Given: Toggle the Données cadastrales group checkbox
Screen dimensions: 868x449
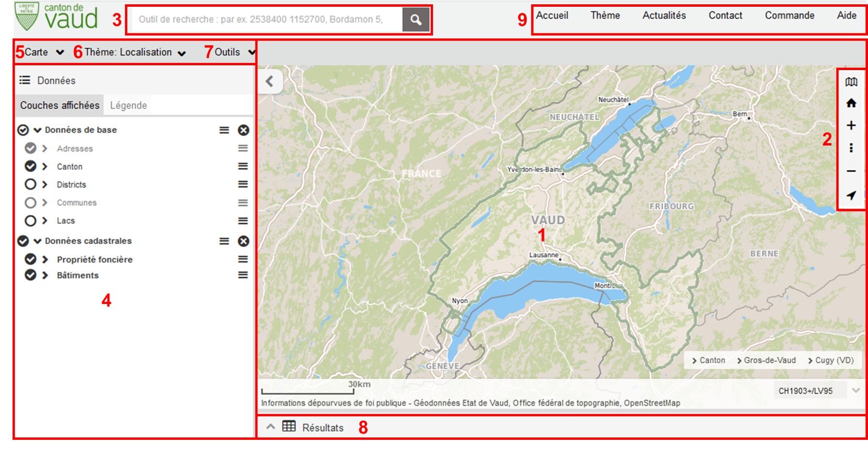Looking at the screenshot, I should (23, 241).
